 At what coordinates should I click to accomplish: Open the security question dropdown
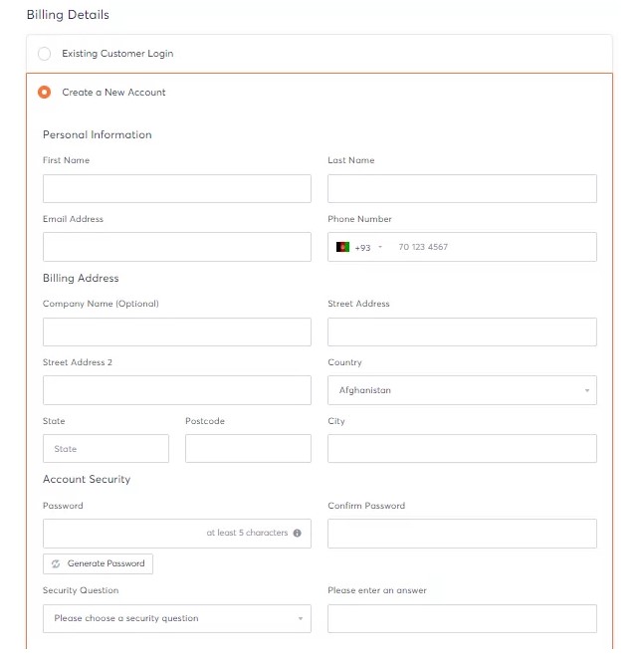pos(177,619)
